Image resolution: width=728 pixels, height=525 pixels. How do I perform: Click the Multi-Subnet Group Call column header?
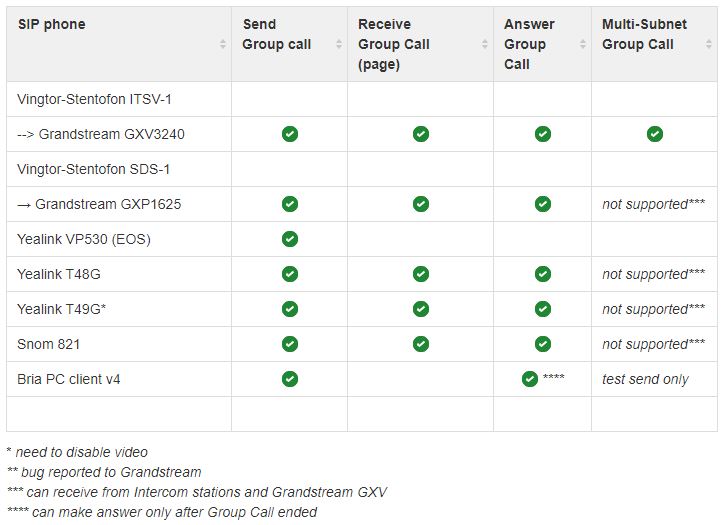[644, 34]
